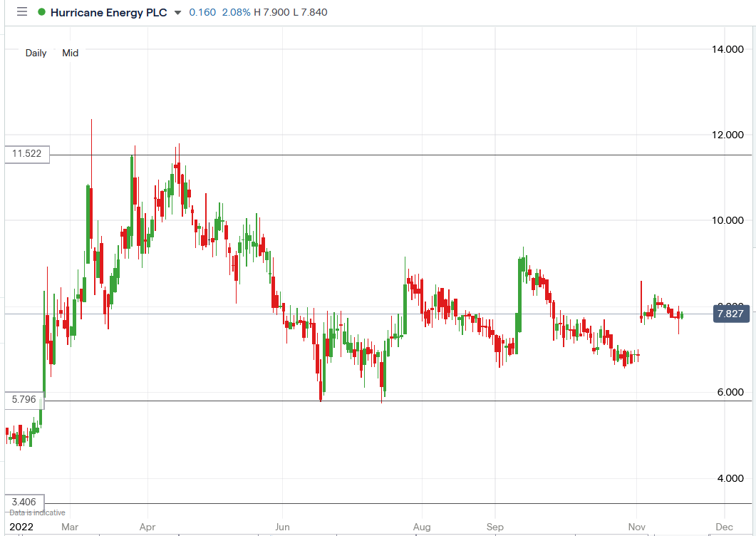Click the 3.406 level label
The image size is (756, 536).
[24, 502]
